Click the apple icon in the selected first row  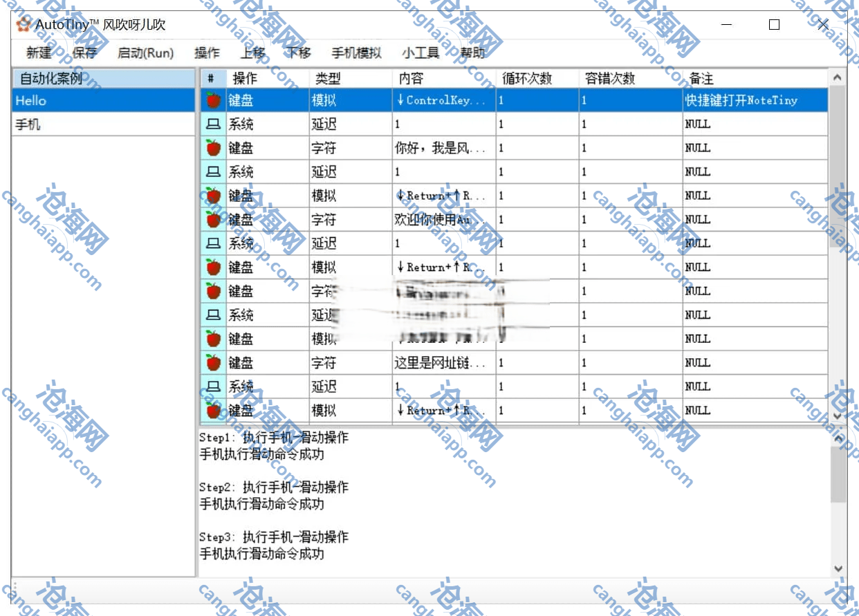click(x=213, y=100)
